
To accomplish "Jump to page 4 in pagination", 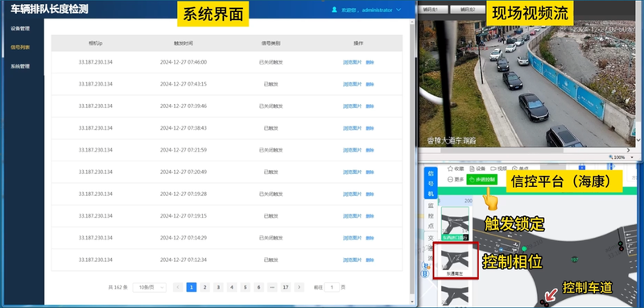I will [x=232, y=287].
